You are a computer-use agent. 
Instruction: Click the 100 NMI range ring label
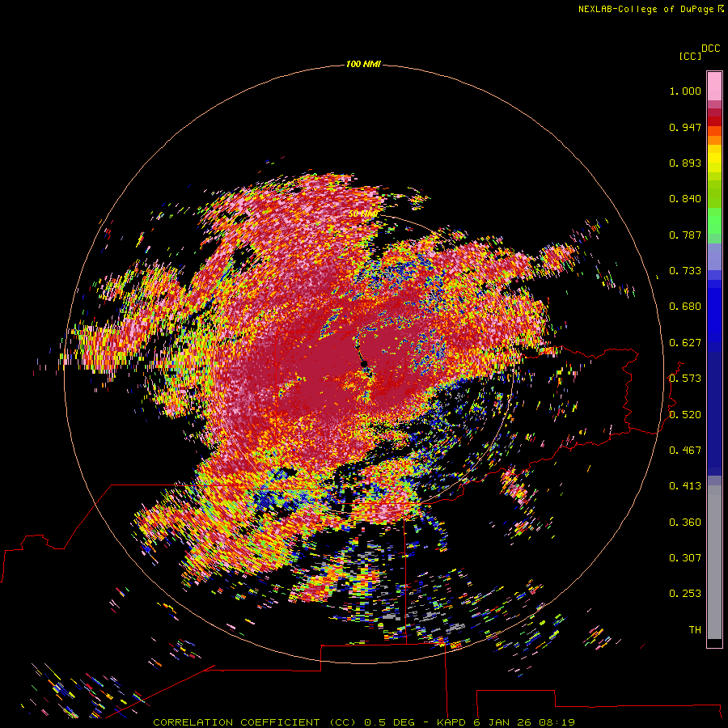click(363, 64)
